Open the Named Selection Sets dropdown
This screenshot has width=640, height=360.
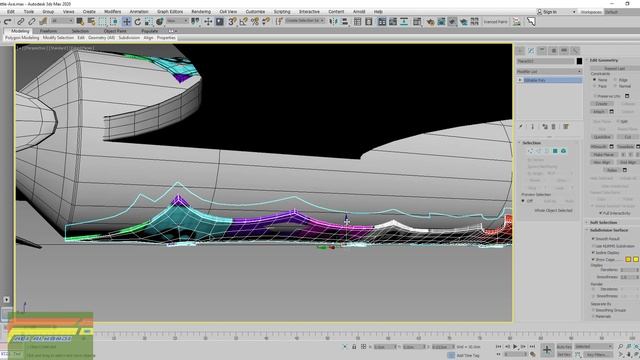point(304,20)
